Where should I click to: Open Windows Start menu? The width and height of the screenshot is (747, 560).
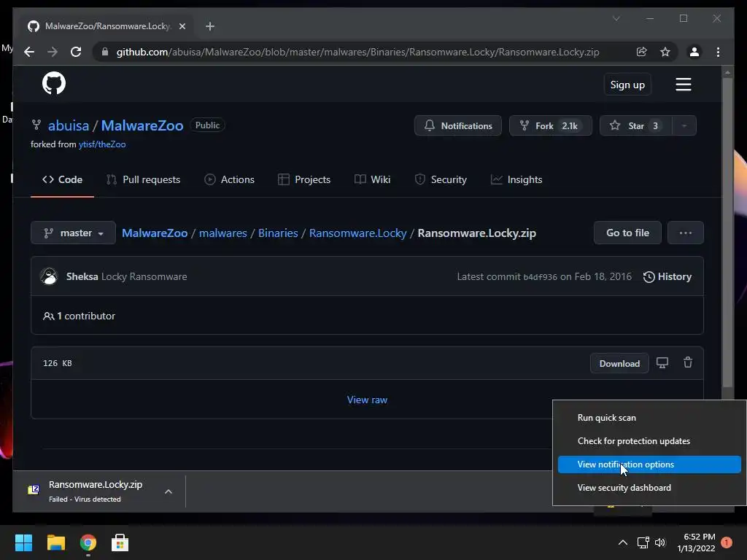(23, 542)
